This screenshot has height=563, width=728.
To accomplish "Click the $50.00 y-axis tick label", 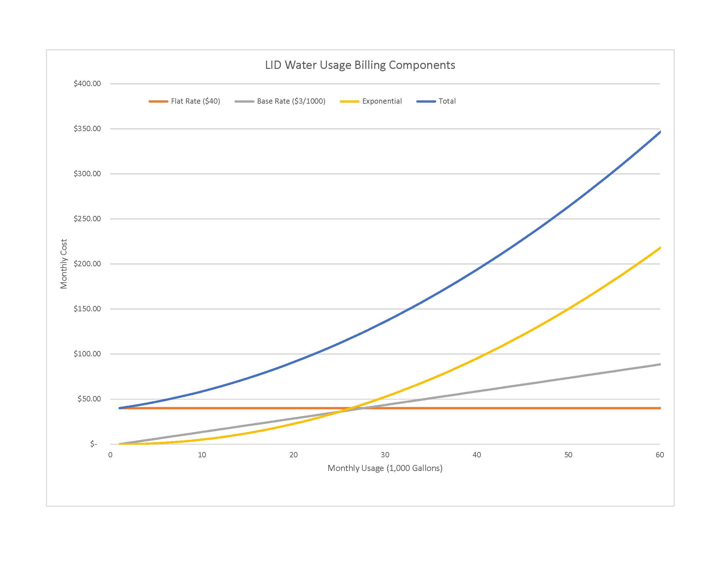I will coord(89,399).
